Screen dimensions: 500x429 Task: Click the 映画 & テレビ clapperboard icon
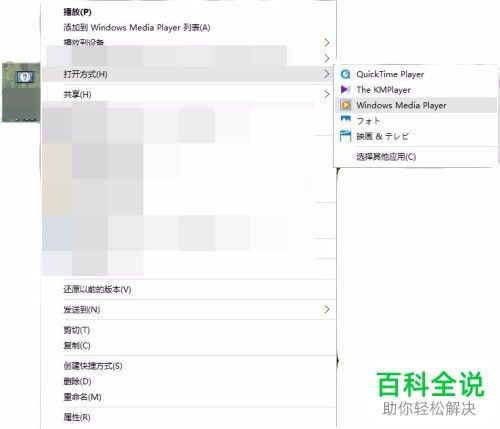click(x=346, y=136)
